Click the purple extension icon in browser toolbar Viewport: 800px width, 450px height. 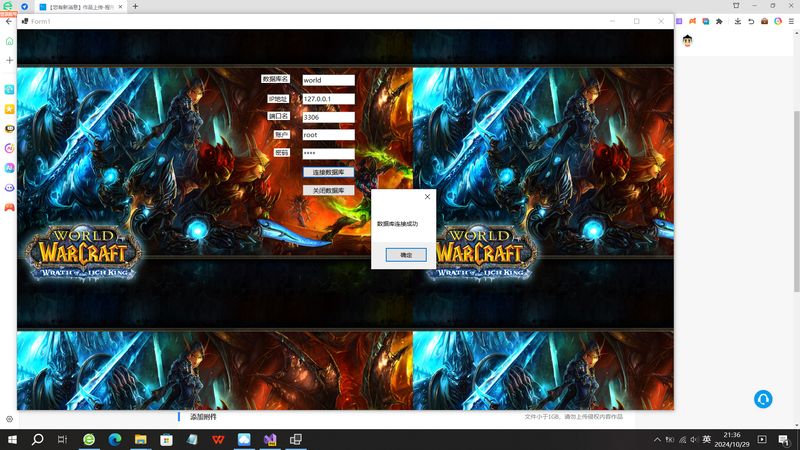point(679,21)
